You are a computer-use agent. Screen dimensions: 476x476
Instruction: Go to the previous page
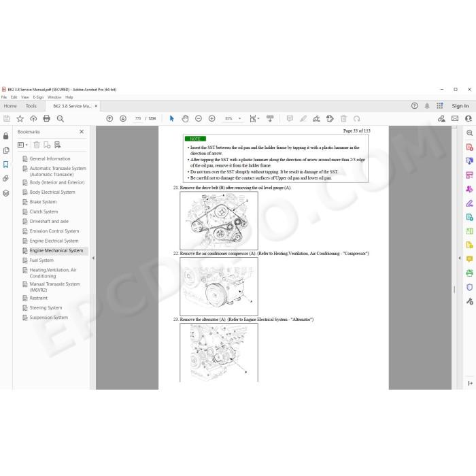click(109, 119)
